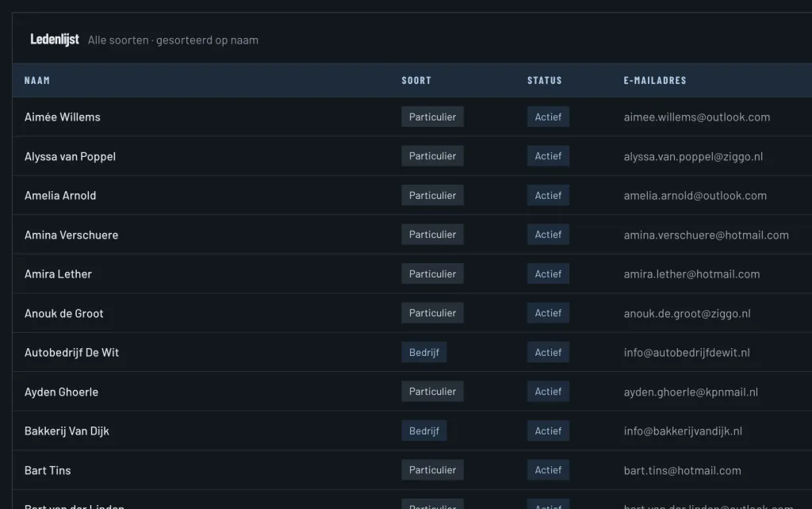This screenshot has width=812, height=509.
Task: Click email amina.verschuere@hotmail.com
Action: tap(706, 235)
